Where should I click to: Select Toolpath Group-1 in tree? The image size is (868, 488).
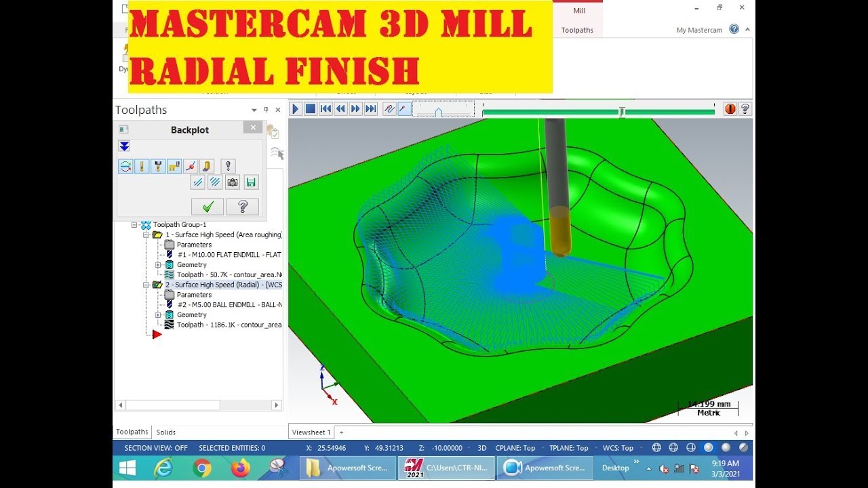click(180, 225)
